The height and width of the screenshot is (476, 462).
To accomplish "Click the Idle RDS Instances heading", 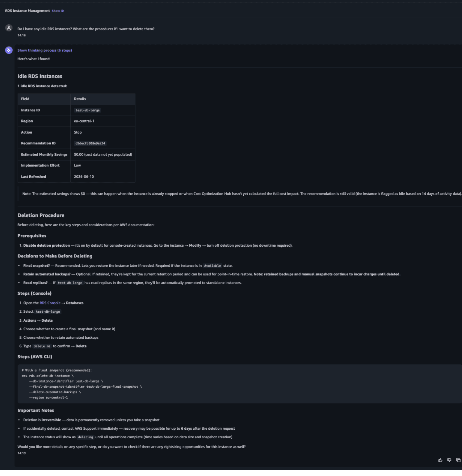I will click(40, 76).
